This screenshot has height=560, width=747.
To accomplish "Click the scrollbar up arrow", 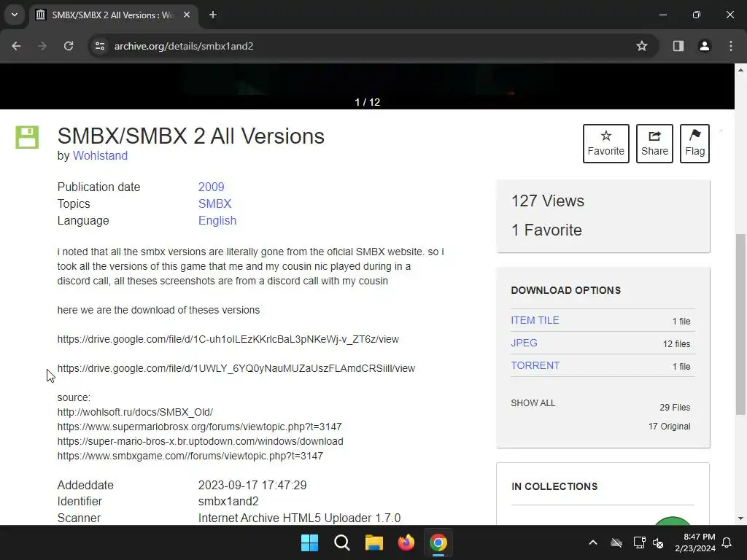I will 740,70.
